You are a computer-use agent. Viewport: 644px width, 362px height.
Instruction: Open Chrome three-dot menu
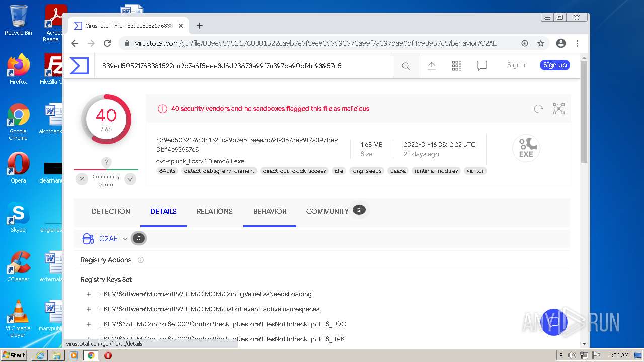(577, 43)
